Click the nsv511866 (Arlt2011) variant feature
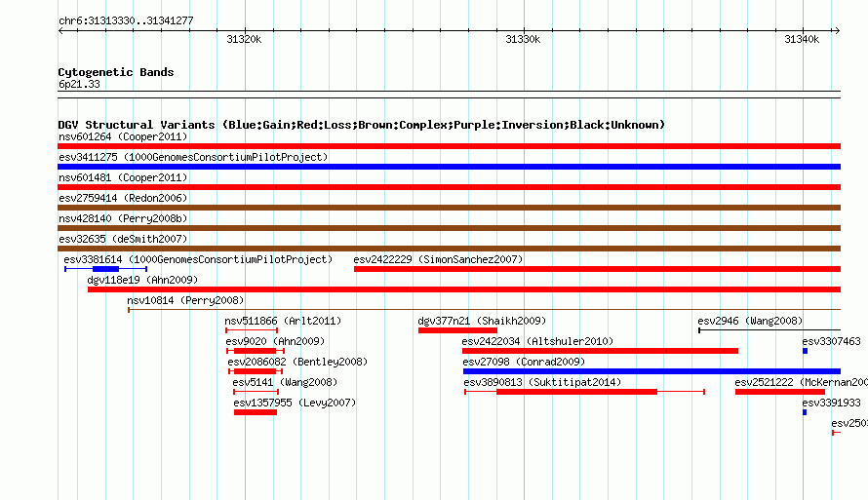This screenshot has width=868, height=500. (x=252, y=330)
